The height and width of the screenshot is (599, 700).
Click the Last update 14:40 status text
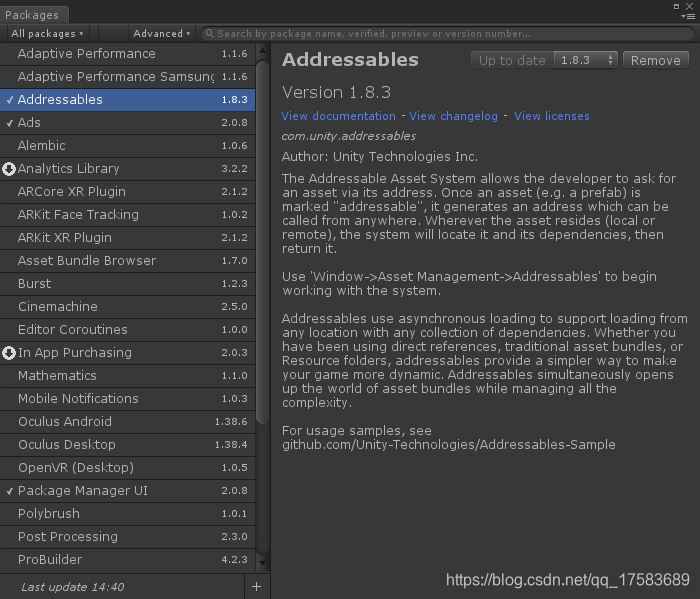[x=73, y=587]
